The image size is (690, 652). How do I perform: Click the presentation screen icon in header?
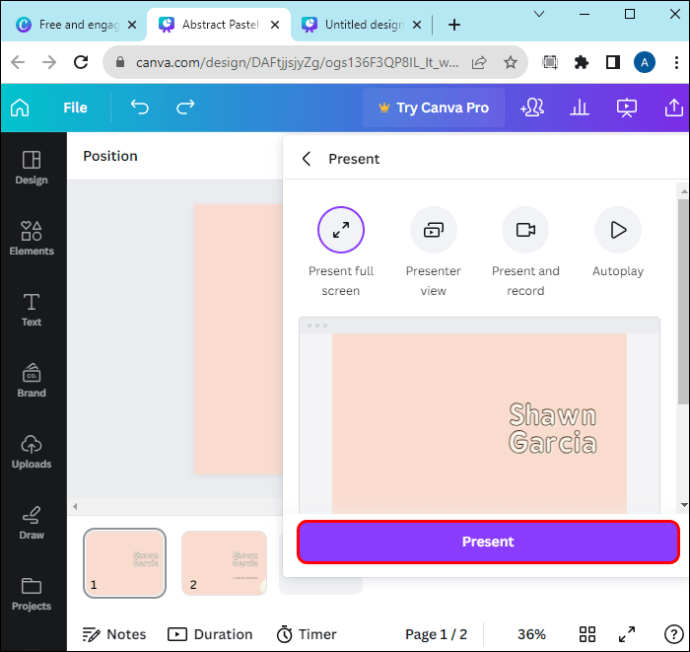click(x=627, y=107)
